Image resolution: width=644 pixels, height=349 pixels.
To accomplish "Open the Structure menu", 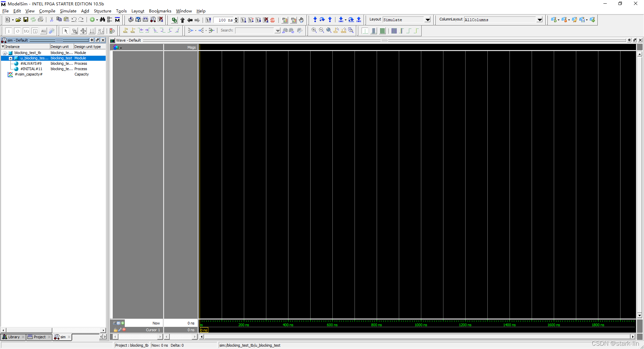I will [102, 11].
